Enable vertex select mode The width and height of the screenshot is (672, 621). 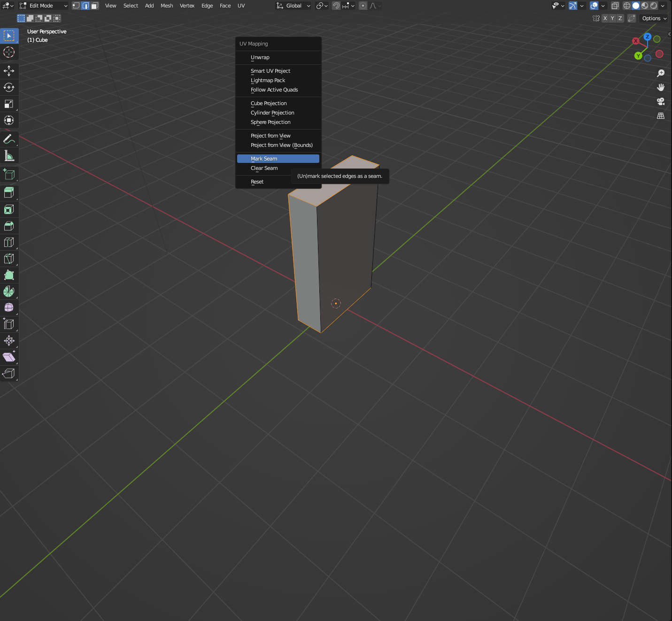point(76,6)
